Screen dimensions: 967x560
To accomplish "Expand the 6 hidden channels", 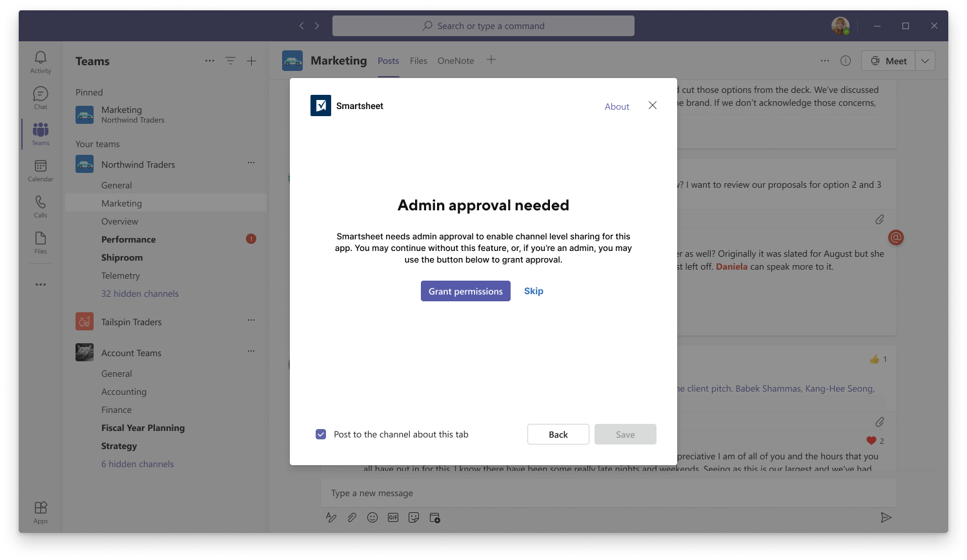I will [137, 464].
